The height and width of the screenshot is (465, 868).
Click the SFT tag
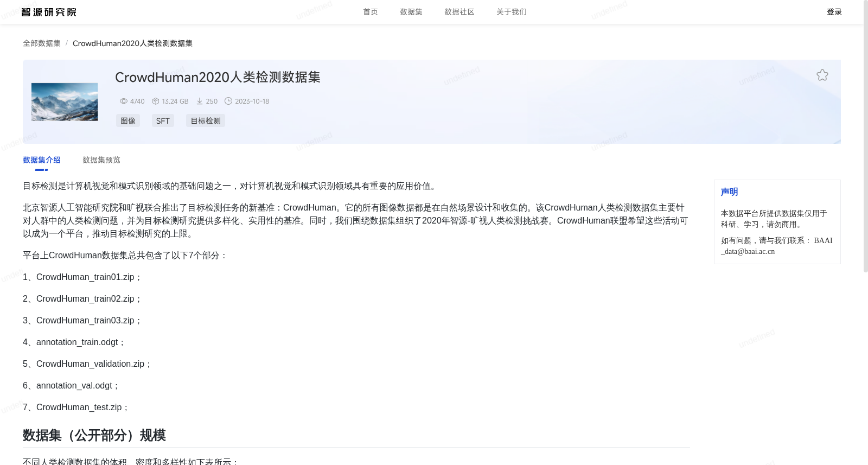pyautogui.click(x=163, y=121)
